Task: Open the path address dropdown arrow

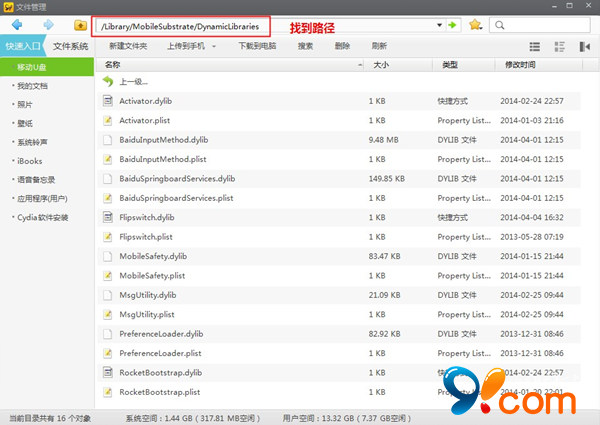Action: pos(439,24)
